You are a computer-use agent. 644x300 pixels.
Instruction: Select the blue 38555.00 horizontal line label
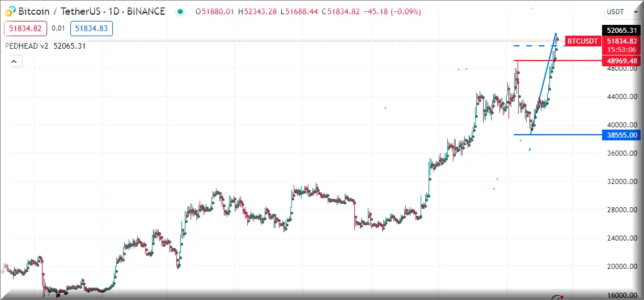coord(621,135)
